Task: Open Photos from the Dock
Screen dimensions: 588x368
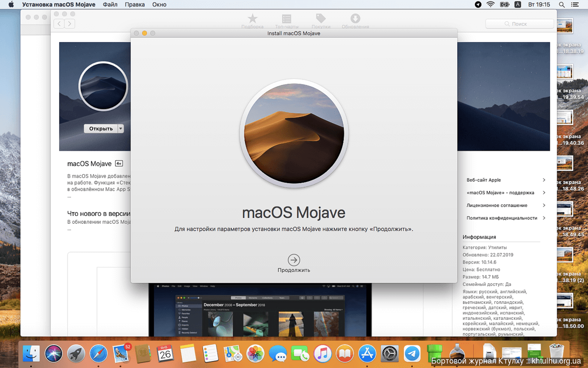Action: (x=255, y=353)
